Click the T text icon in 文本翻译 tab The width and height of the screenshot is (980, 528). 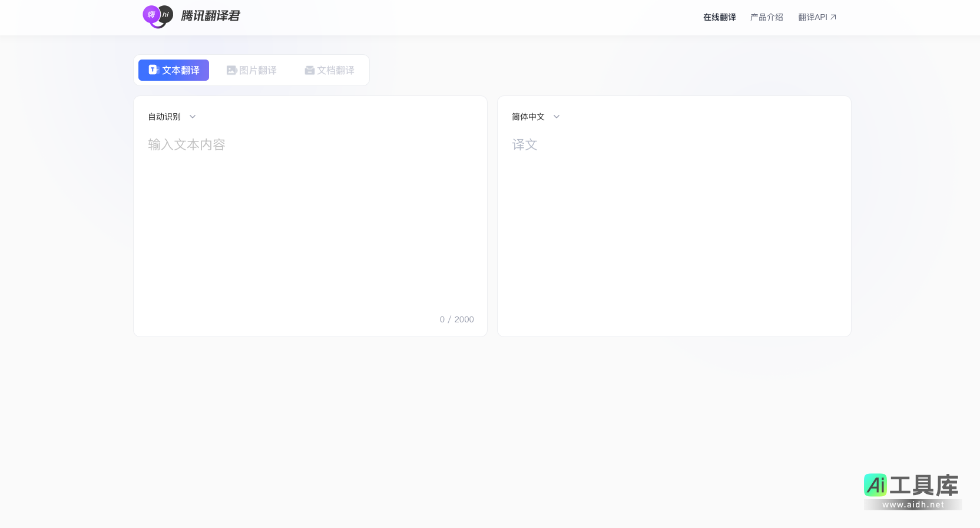pos(153,70)
